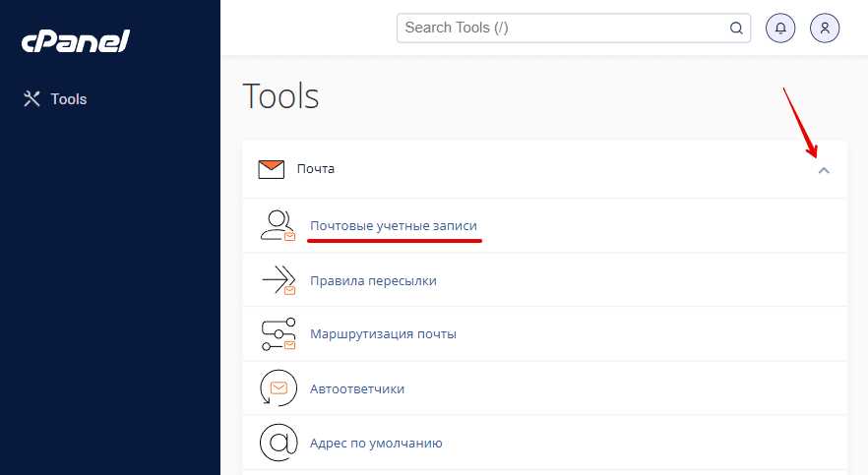Click the default address @ icon
The width and height of the screenshot is (868, 475).
point(279,443)
